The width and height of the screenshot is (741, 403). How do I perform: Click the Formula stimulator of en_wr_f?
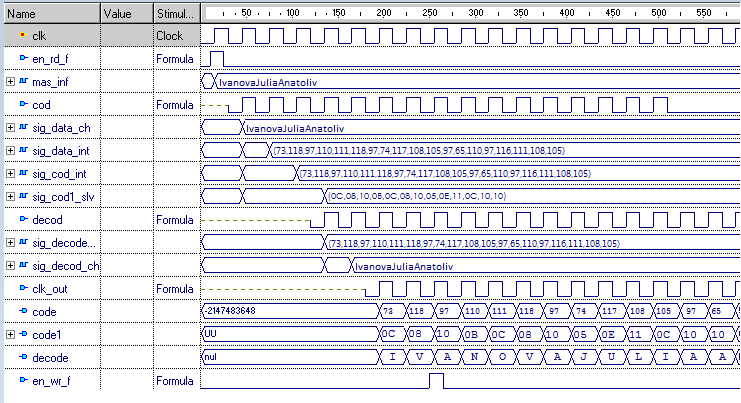point(175,381)
